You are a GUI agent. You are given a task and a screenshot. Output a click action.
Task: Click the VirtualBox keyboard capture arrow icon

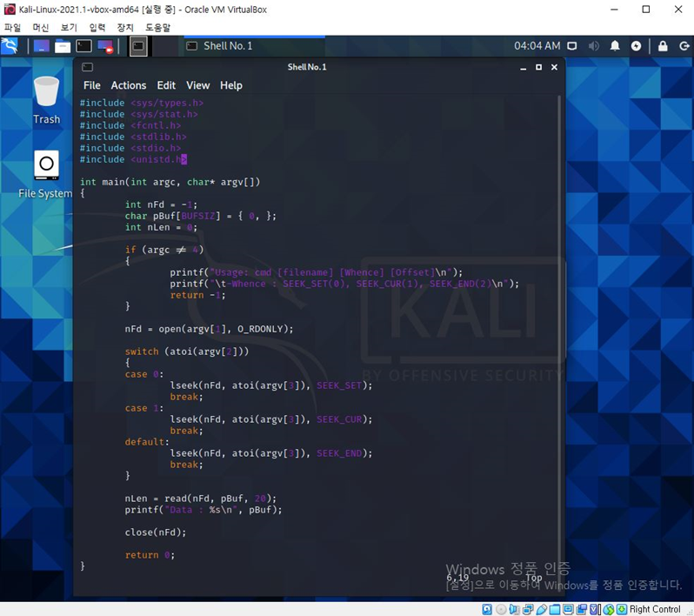point(622,609)
